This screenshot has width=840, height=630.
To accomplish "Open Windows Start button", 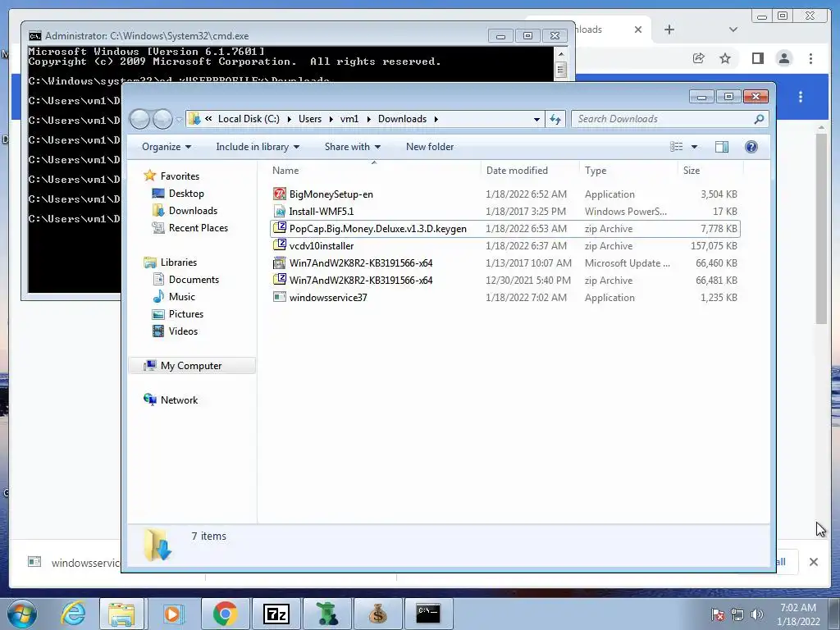I will coord(22,614).
